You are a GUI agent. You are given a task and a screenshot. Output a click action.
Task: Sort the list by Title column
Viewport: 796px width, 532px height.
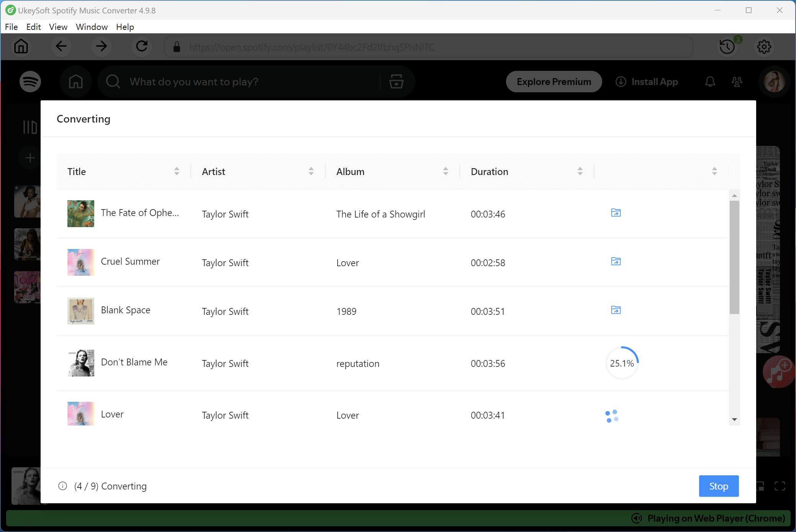tap(177, 171)
